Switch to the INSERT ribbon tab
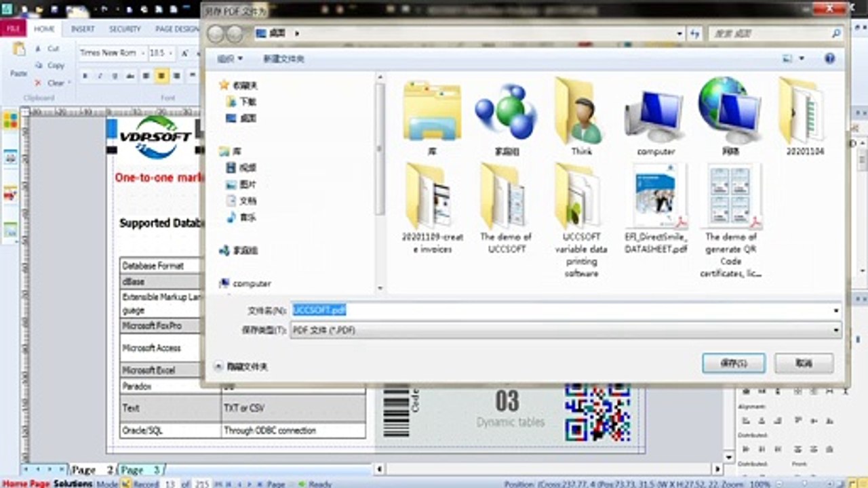Screen dimensions: 868x488 click(x=83, y=29)
